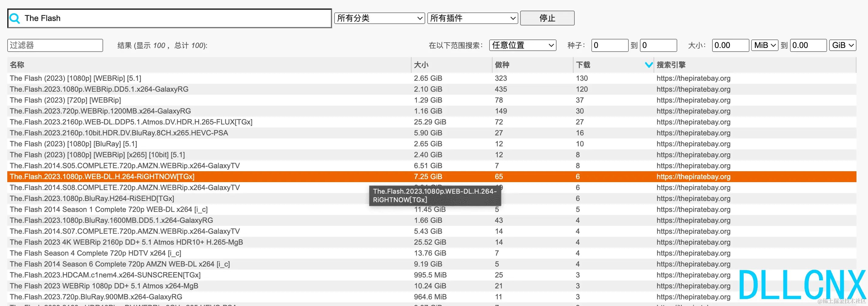Click the 停止 stop button
This screenshot has height=306, width=868.
(547, 18)
